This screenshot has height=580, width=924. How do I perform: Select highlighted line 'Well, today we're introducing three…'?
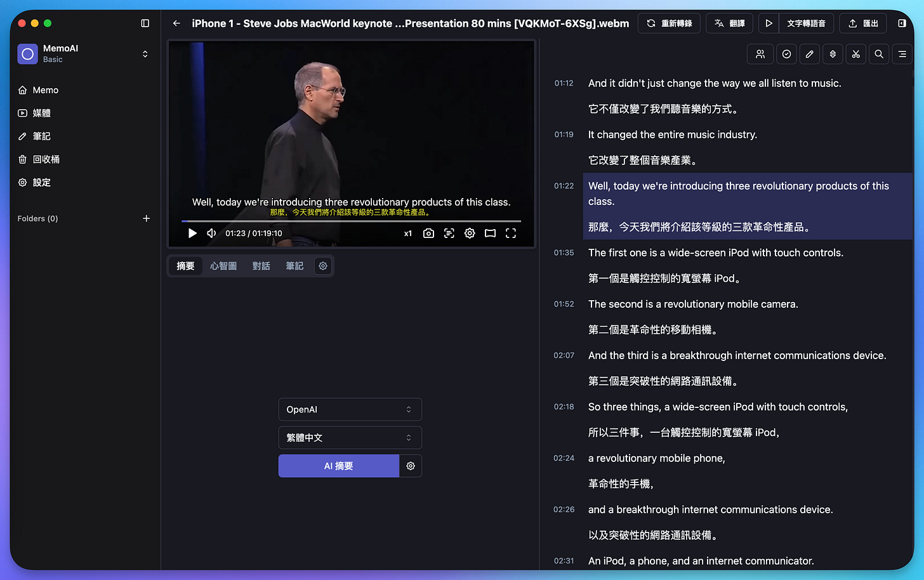click(x=739, y=194)
